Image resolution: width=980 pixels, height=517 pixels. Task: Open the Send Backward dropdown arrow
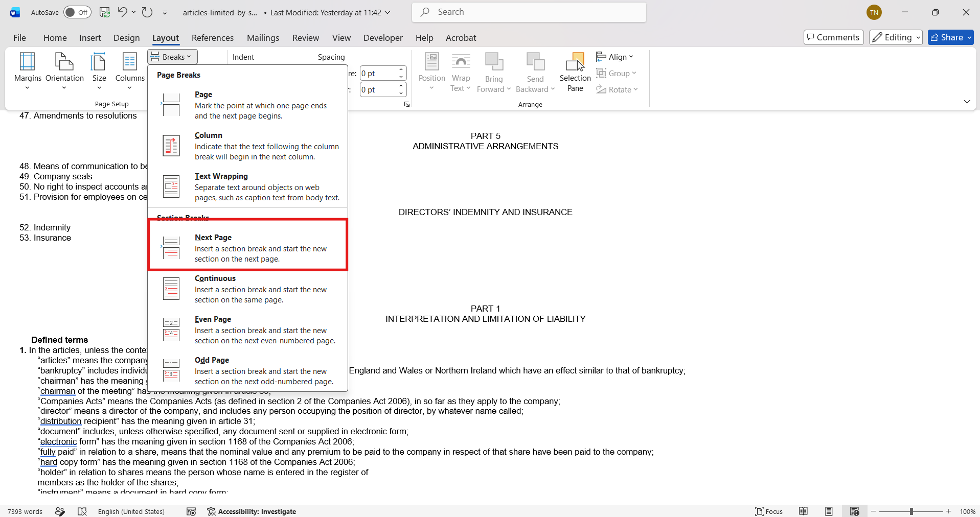(553, 89)
